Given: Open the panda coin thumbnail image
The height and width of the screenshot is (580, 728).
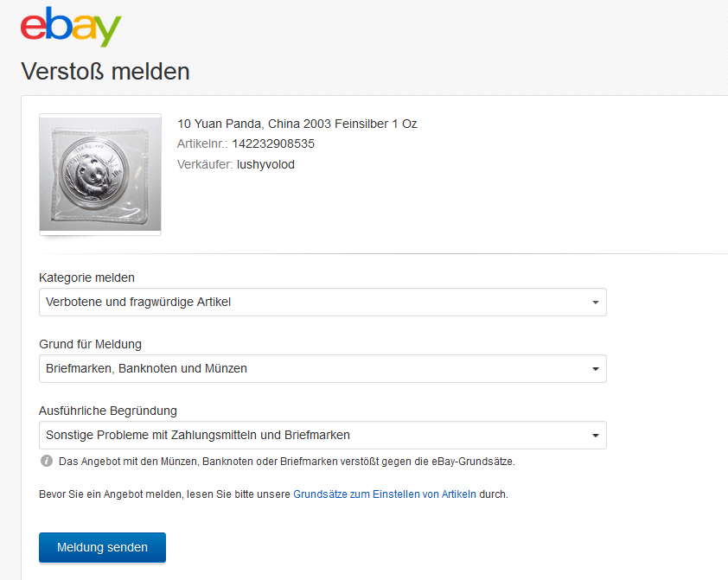Looking at the screenshot, I should click(x=100, y=174).
